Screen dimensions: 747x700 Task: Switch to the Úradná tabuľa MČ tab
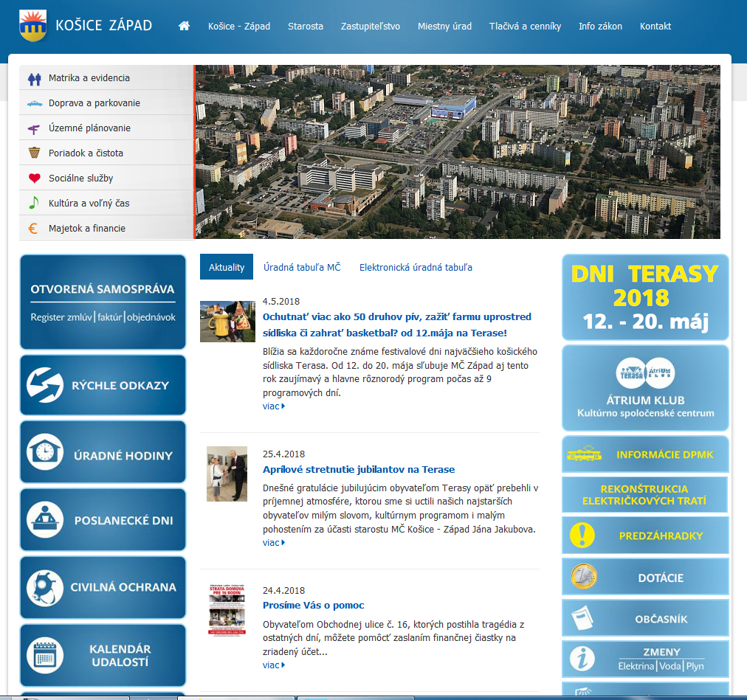(x=302, y=267)
